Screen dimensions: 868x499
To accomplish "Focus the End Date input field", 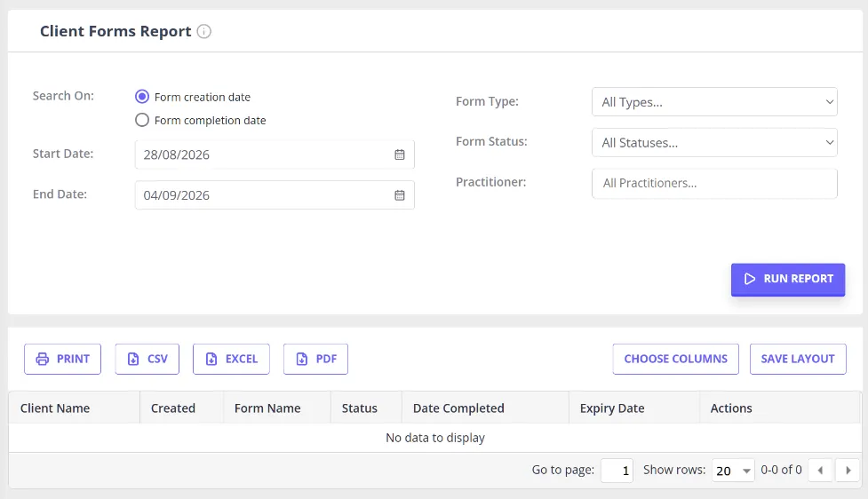I will [x=275, y=195].
